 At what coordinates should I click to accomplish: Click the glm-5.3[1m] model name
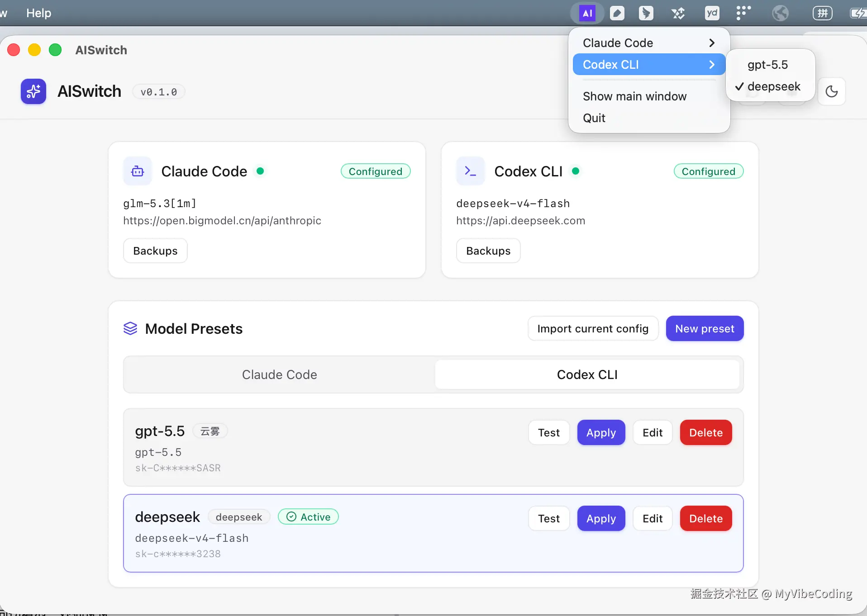tap(160, 204)
